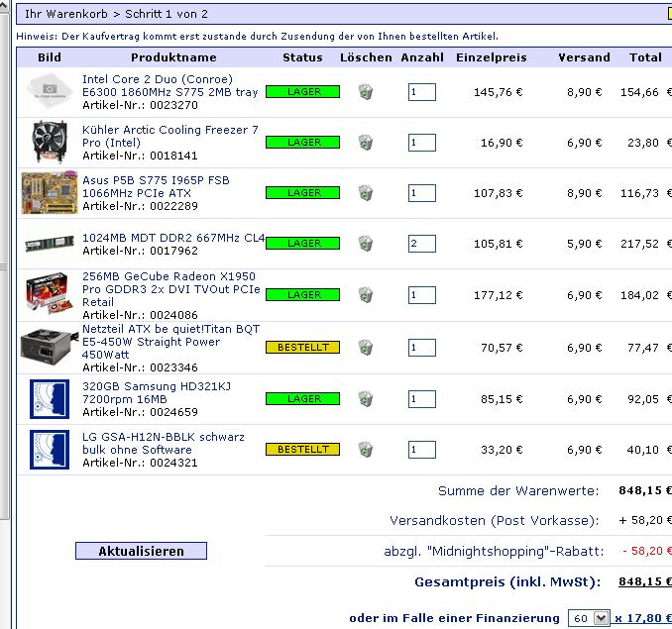Click LG GSA-H12N placeholder thumbnail
The height and width of the screenshot is (629, 672).
coord(50,450)
